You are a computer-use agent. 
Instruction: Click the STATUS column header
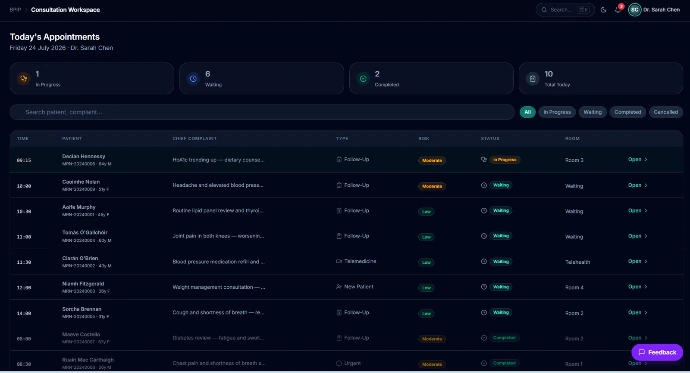coord(490,139)
